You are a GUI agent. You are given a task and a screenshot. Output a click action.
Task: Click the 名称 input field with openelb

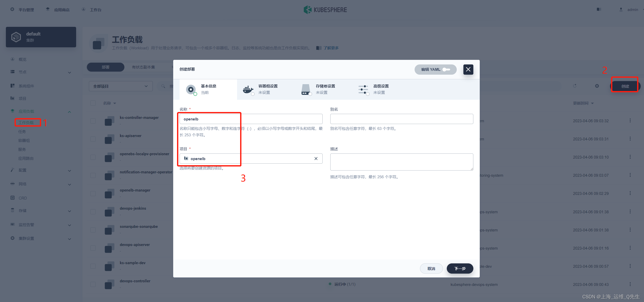251,119
